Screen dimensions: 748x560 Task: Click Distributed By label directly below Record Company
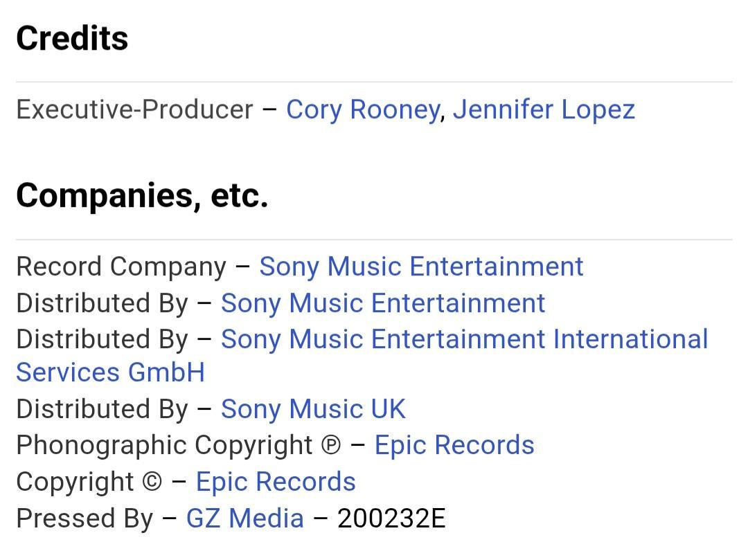click(102, 304)
